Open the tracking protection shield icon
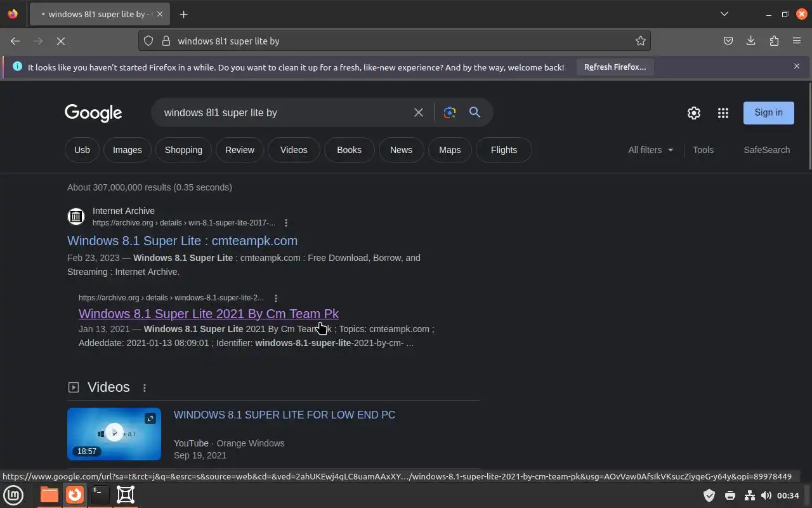 (148, 41)
